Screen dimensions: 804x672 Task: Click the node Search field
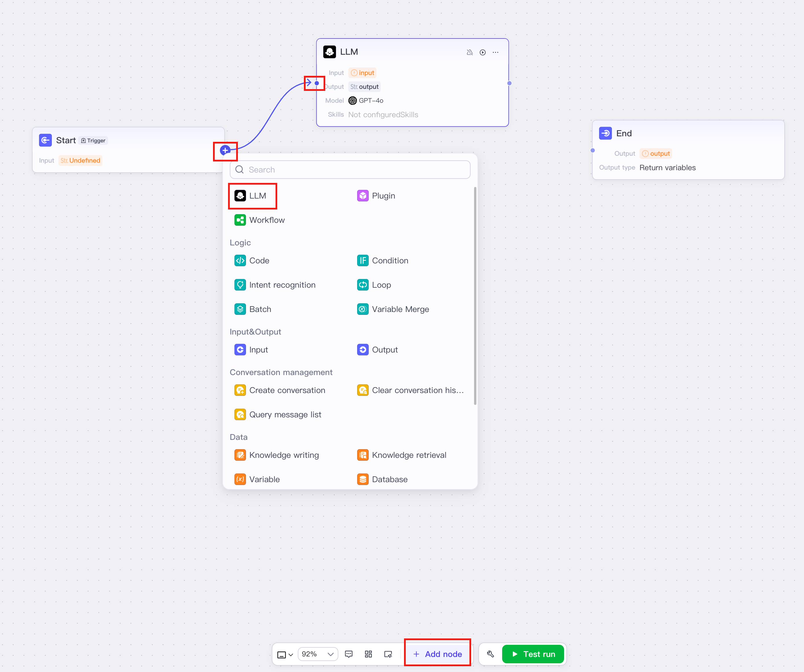[350, 170]
